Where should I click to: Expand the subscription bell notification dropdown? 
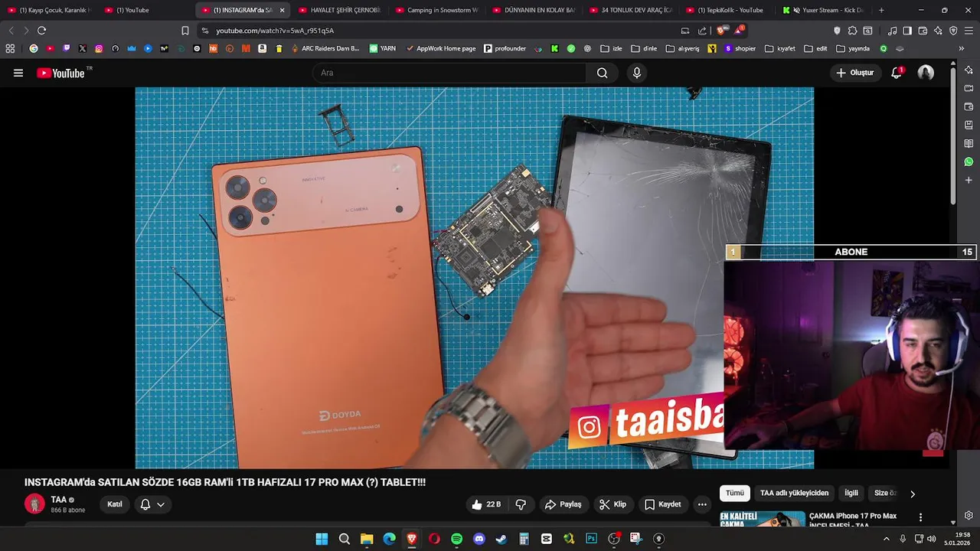click(x=152, y=504)
